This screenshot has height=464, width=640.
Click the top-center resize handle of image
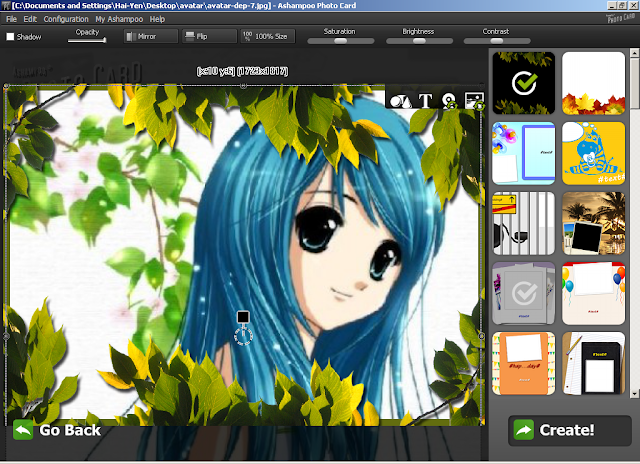point(243,86)
